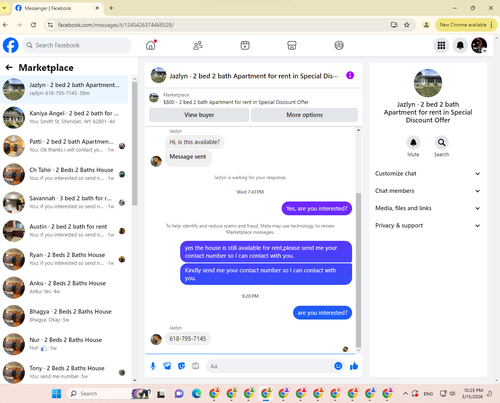500x403 pixels.
Task: Open the Facebook Home icon
Action: point(151,45)
